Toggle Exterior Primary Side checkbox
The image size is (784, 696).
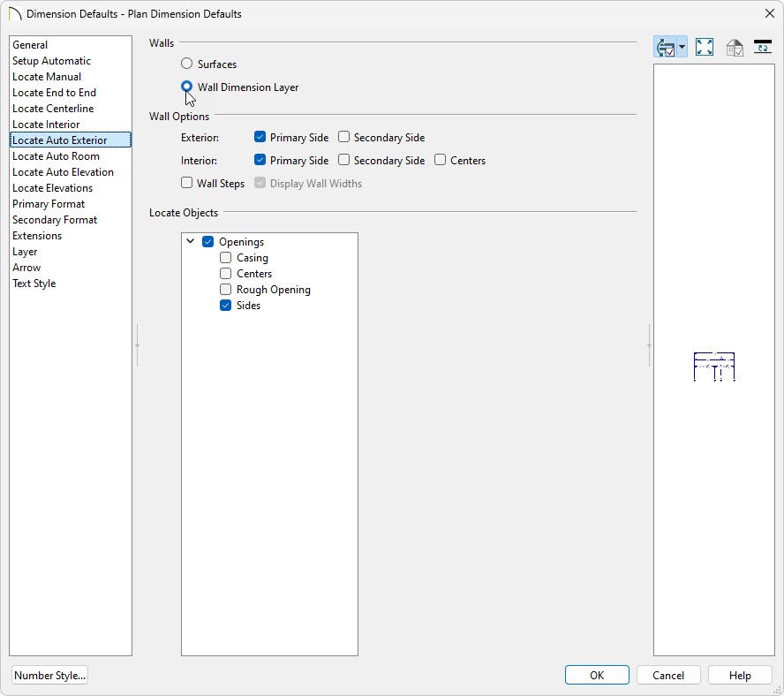[260, 137]
